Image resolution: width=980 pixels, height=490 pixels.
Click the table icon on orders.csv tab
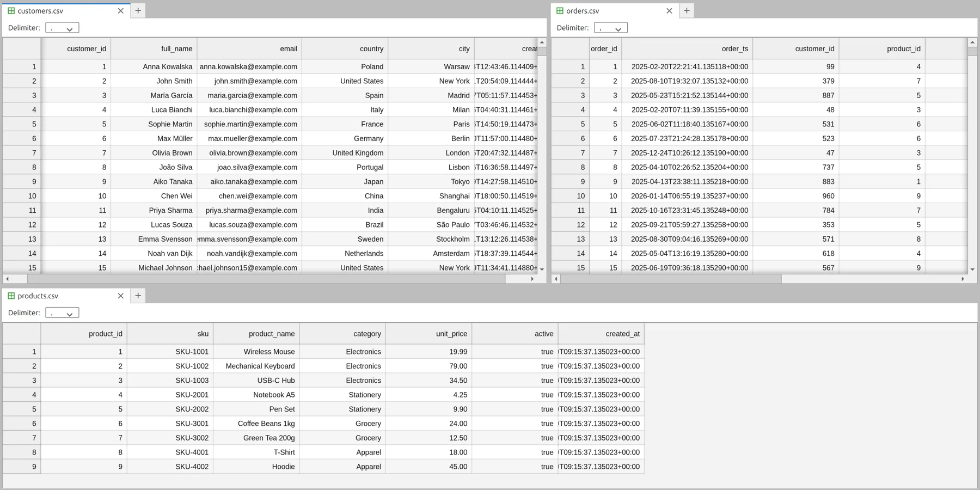click(560, 11)
